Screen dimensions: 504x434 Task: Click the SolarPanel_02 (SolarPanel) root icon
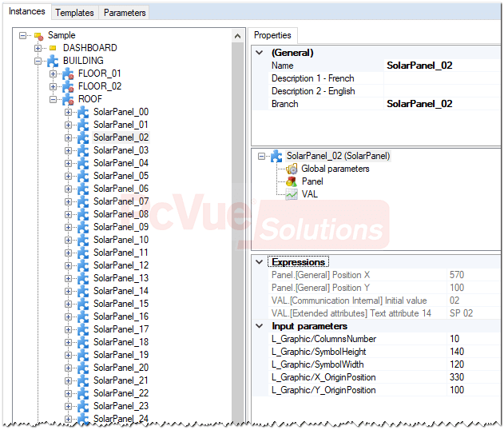click(276, 156)
